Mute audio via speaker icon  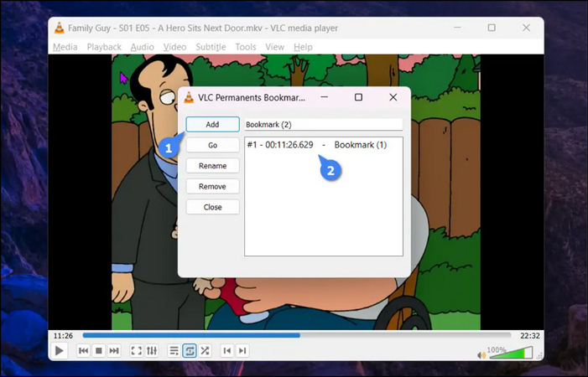tap(481, 355)
